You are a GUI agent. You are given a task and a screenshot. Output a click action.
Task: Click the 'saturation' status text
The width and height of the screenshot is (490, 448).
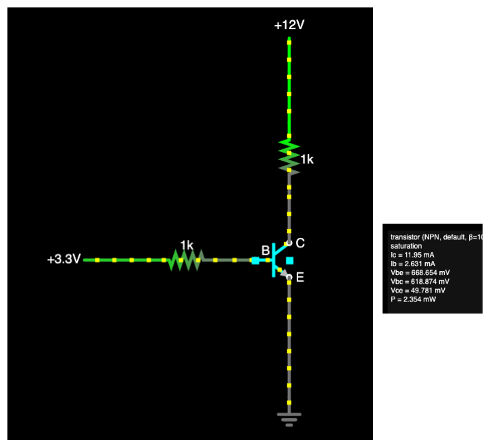(x=406, y=246)
